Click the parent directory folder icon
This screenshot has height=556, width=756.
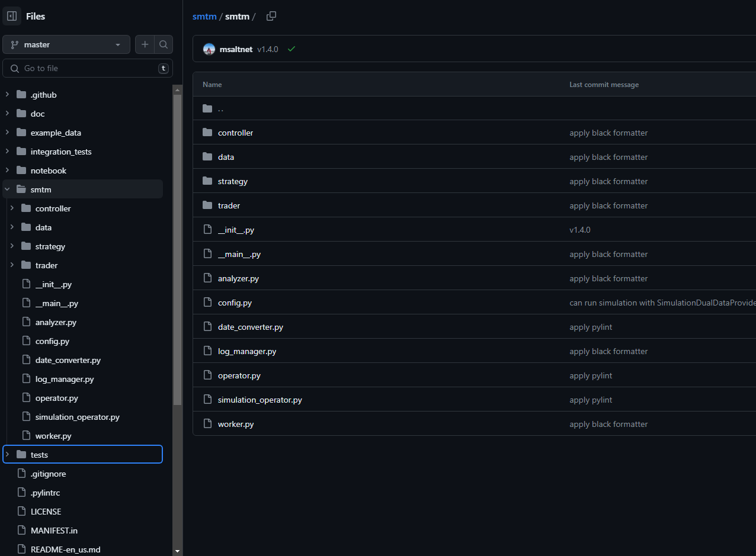[x=207, y=108]
